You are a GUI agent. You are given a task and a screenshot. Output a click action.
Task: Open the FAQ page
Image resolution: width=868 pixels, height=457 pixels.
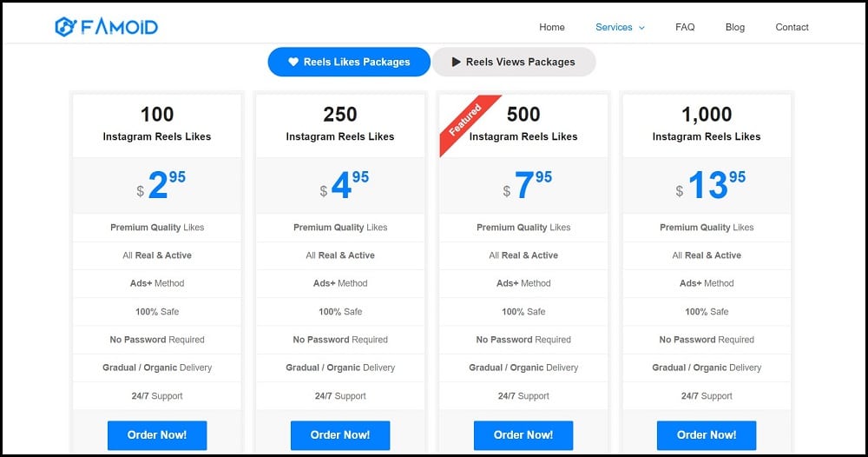click(685, 27)
